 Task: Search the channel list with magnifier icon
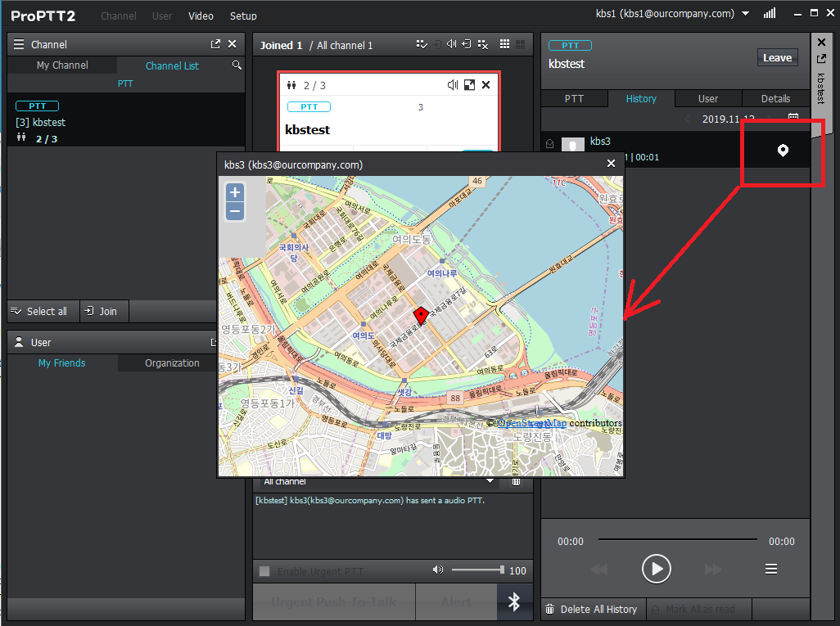click(x=237, y=65)
